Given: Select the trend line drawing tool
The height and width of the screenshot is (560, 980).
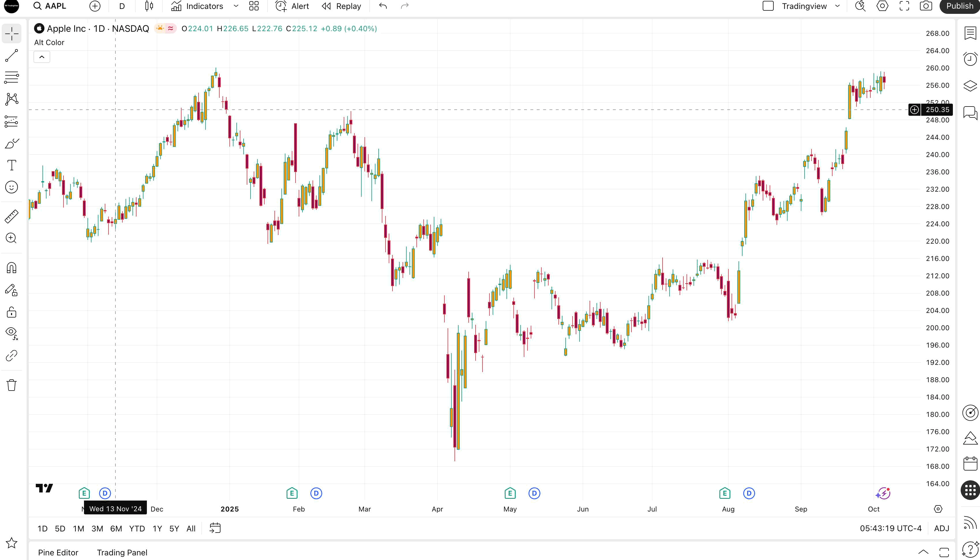Looking at the screenshot, I should 12,56.
